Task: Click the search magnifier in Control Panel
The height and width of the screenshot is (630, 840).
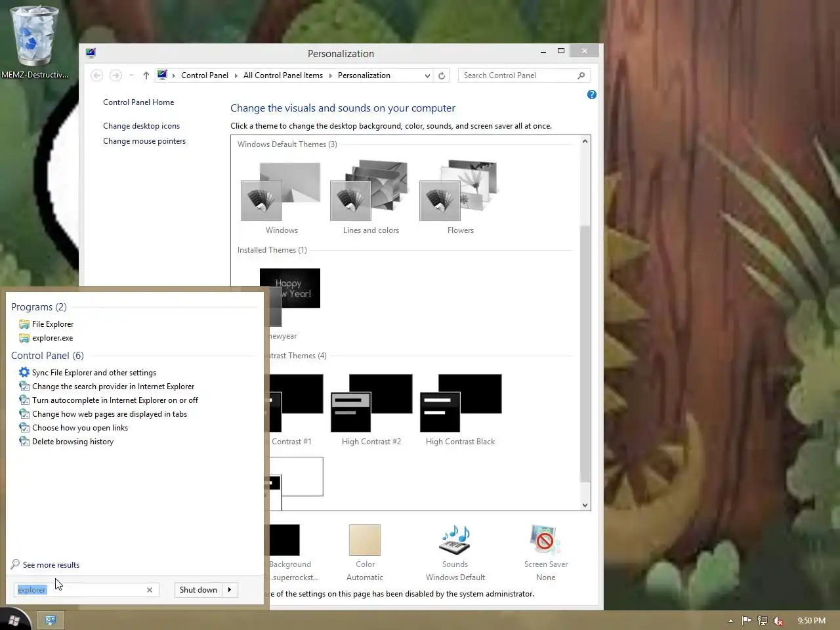Action: [581, 75]
